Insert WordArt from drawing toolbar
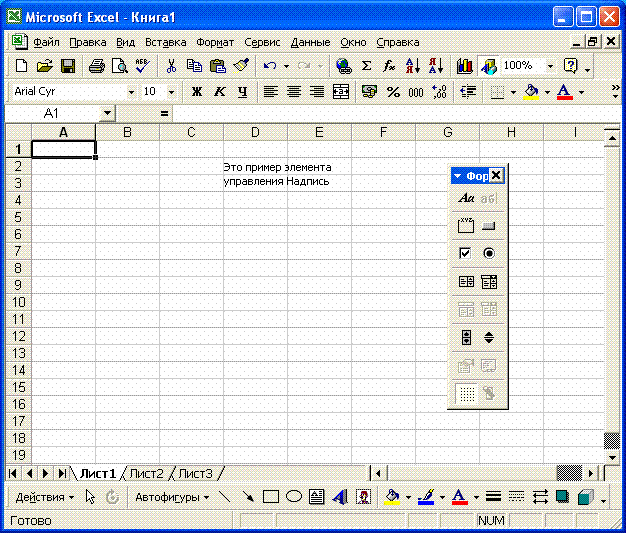 coord(340,497)
